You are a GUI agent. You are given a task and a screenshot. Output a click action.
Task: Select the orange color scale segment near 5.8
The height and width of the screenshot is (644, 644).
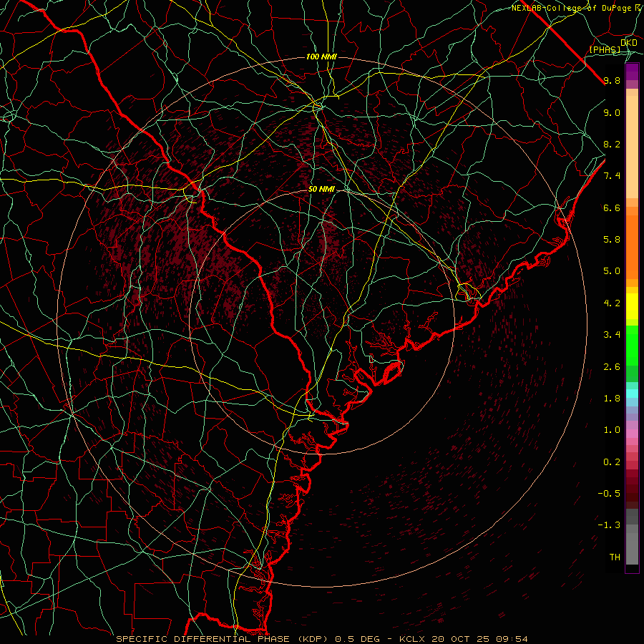tap(632, 248)
